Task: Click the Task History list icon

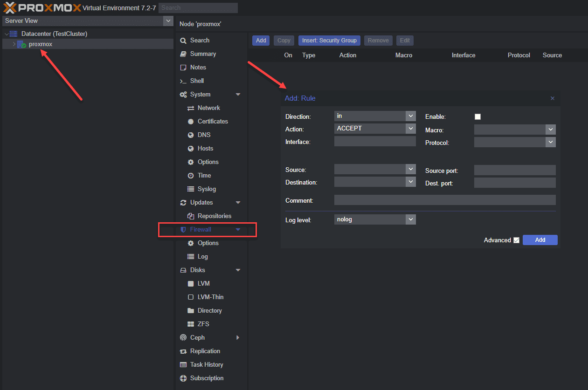Action: [183, 365]
